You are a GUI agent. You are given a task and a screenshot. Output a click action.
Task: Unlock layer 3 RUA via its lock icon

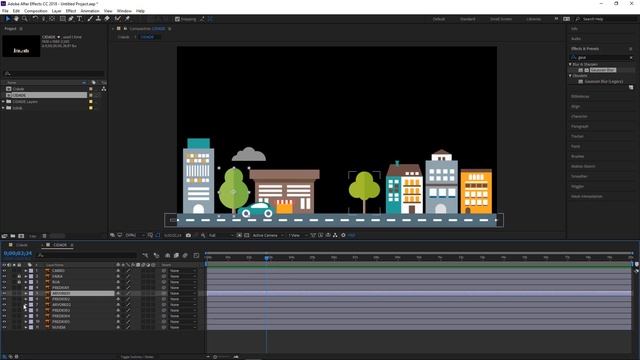pos(19,282)
